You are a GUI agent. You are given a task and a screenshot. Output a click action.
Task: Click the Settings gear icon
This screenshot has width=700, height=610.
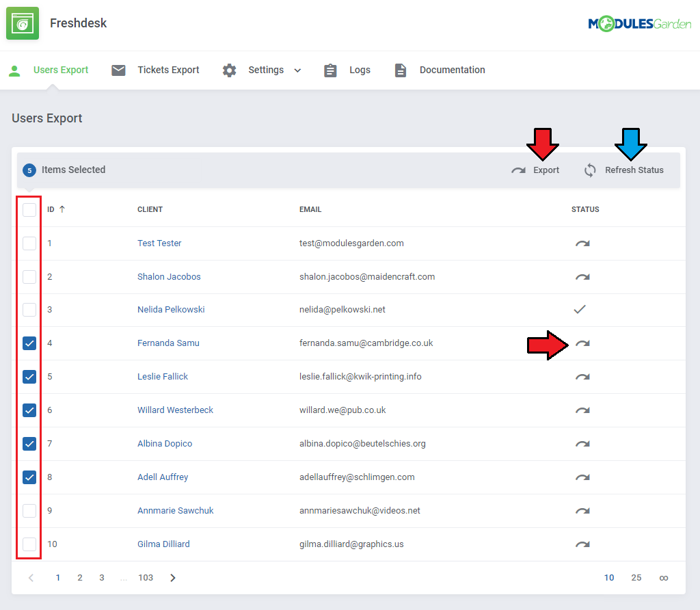pyautogui.click(x=230, y=70)
